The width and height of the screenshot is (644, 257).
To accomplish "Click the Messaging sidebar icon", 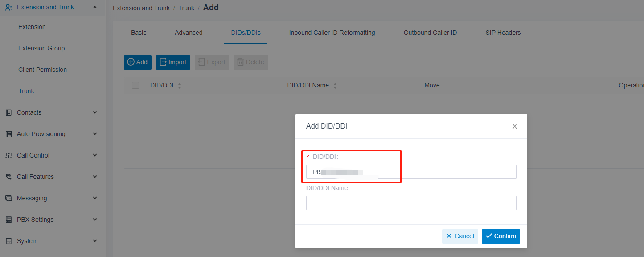I will click(x=8, y=198).
